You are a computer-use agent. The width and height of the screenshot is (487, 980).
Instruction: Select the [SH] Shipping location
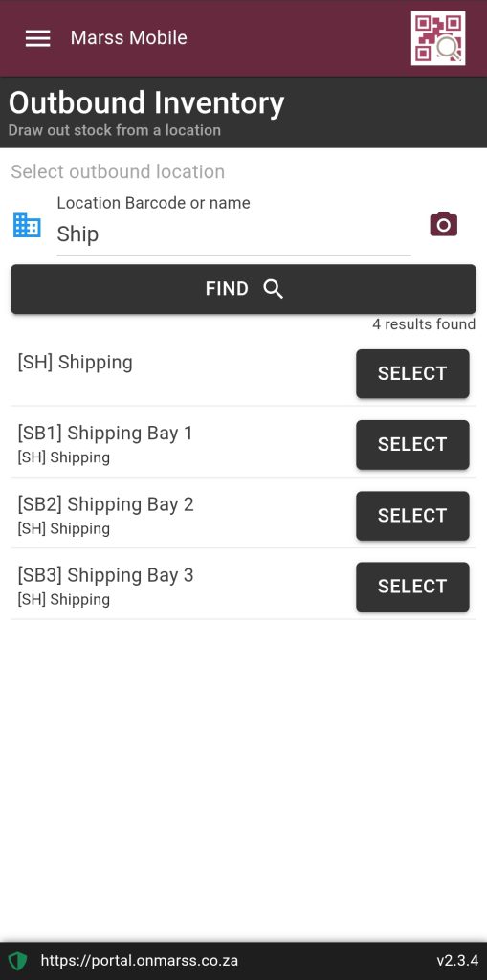point(412,373)
